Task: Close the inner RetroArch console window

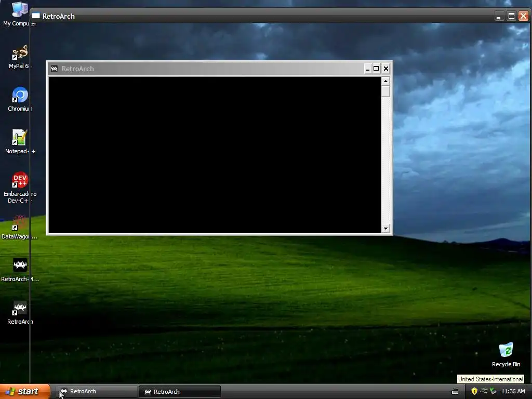Action: coord(386,69)
